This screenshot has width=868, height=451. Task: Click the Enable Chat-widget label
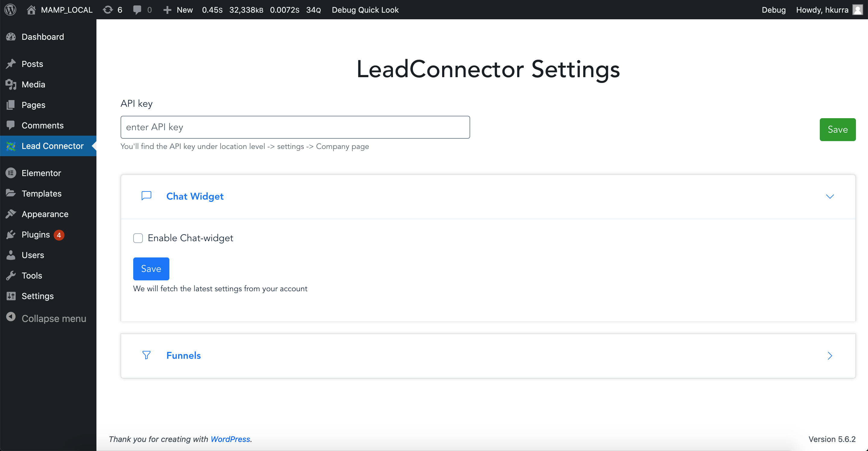pyautogui.click(x=190, y=238)
